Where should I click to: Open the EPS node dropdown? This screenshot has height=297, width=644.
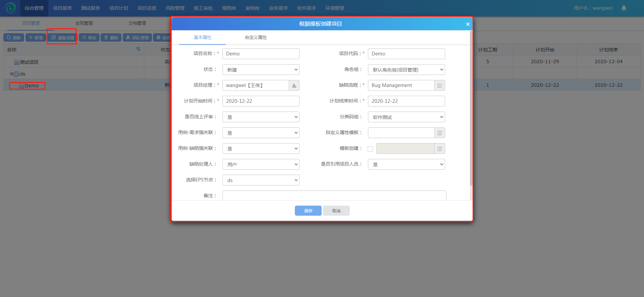tap(261, 180)
